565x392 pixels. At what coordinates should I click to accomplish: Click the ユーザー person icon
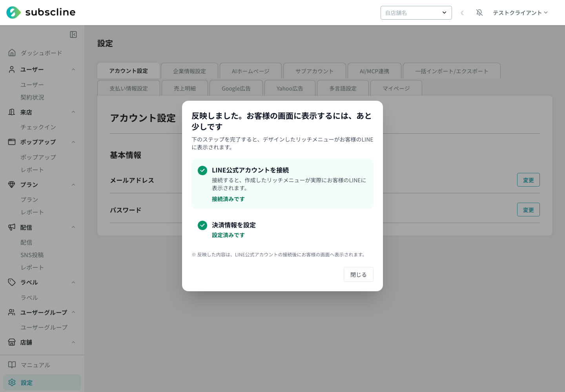click(12, 69)
